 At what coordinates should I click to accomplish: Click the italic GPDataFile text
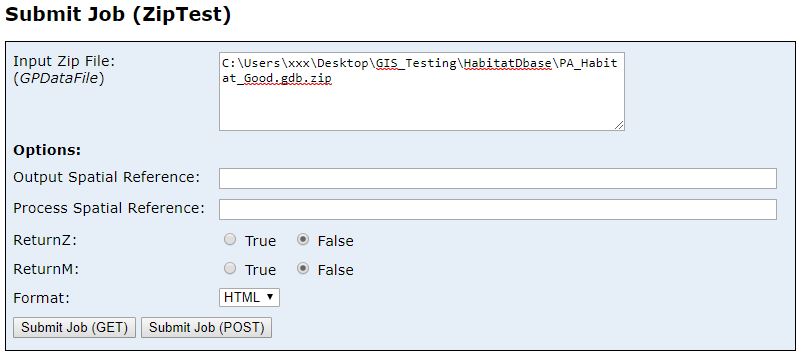(58, 79)
